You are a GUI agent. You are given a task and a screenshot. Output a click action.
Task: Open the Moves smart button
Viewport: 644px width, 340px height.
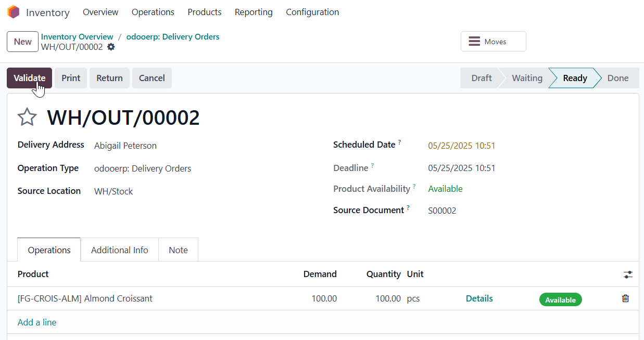pos(493,42)
